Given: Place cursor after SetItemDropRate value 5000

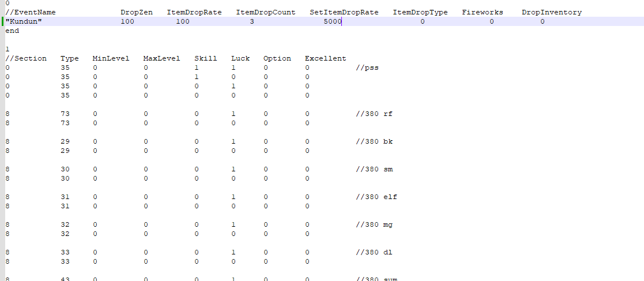Looking at the screenshot, I should [x=342, y=21].
